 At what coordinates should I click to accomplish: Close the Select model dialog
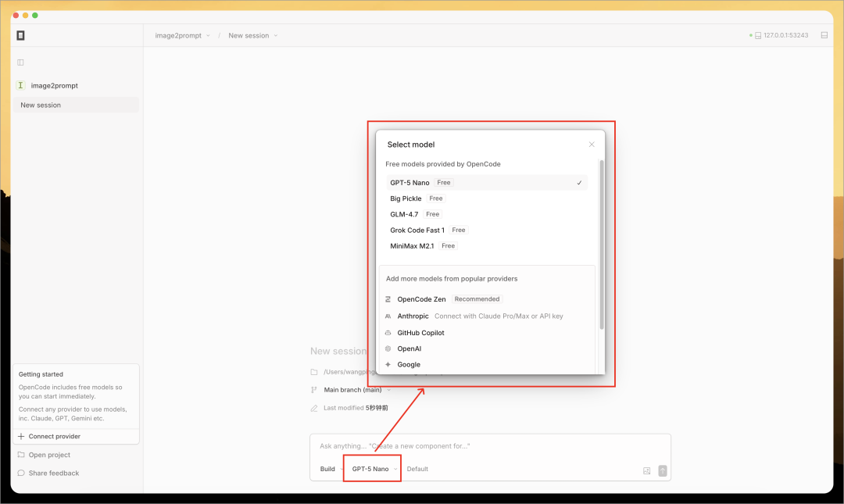(592, 145)
